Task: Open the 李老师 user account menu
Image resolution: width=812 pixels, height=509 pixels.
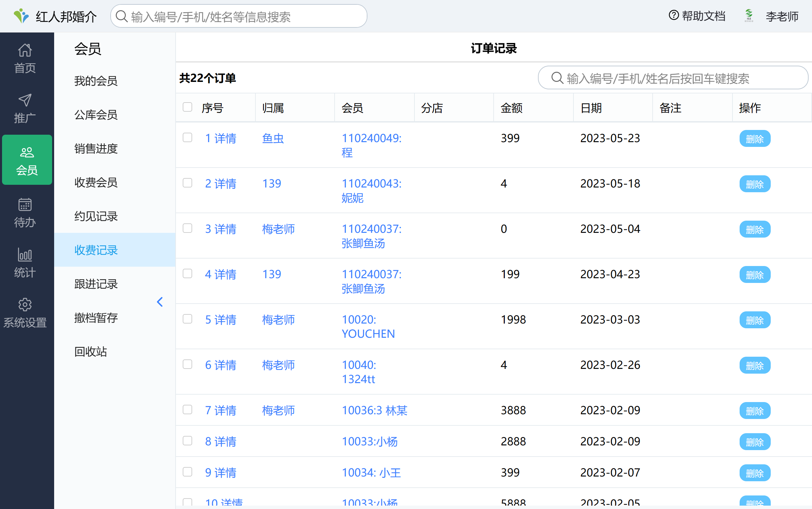Action: click(x=782, y=16)
